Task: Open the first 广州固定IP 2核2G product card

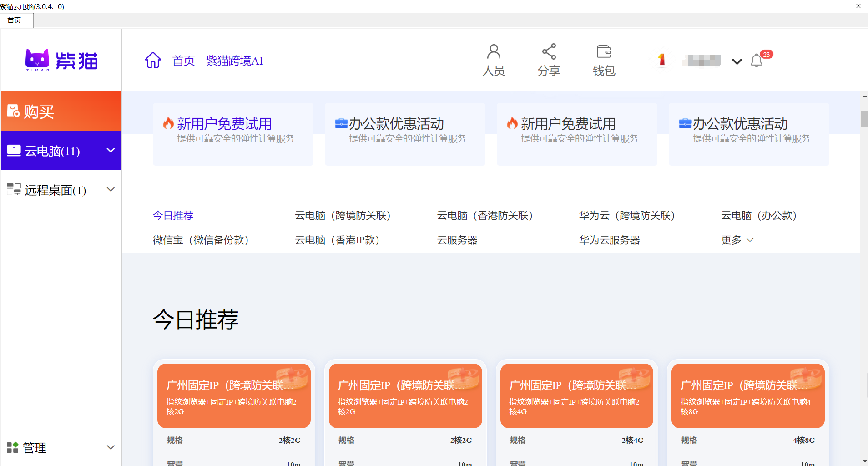Action: 234,395
